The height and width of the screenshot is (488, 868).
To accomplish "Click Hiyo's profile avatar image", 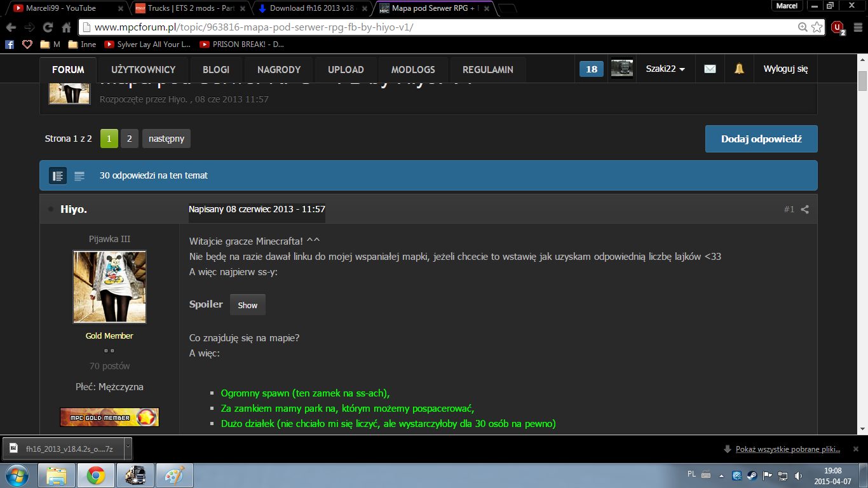I will coord(110,287).
